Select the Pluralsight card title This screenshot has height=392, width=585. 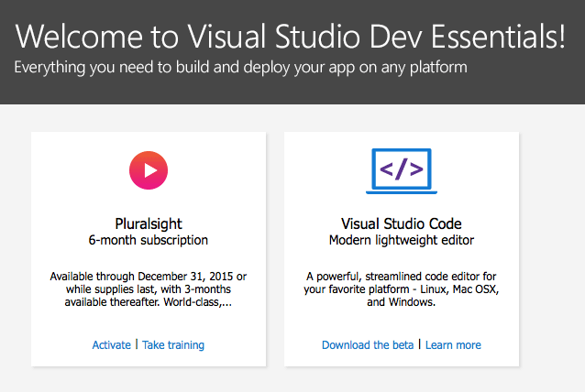click(x=149, y=223)
